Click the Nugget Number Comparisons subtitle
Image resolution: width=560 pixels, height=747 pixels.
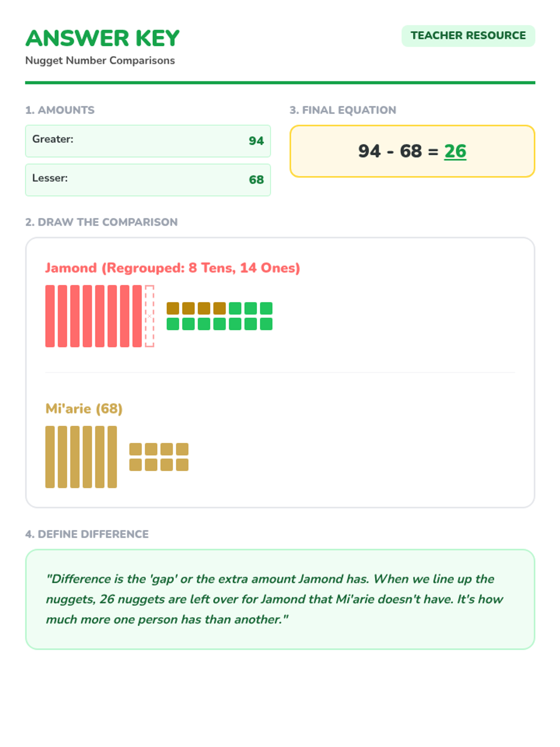(x=100, y=61)
